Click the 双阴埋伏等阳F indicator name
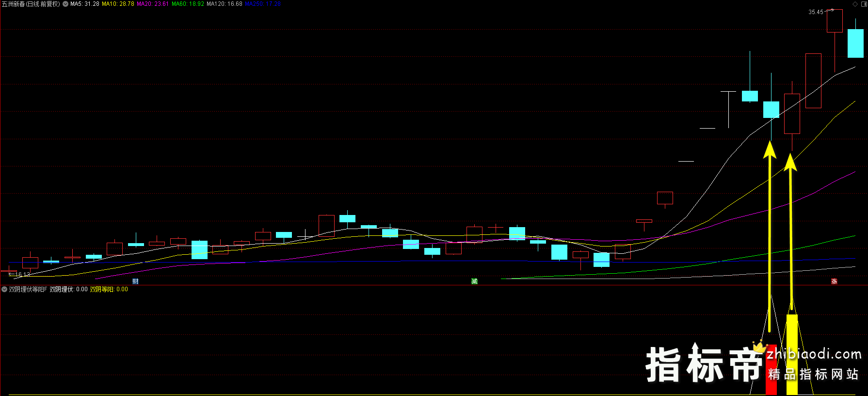Image resolution: width=868 pixels, height=396 pixels. (x=28, y=289)
